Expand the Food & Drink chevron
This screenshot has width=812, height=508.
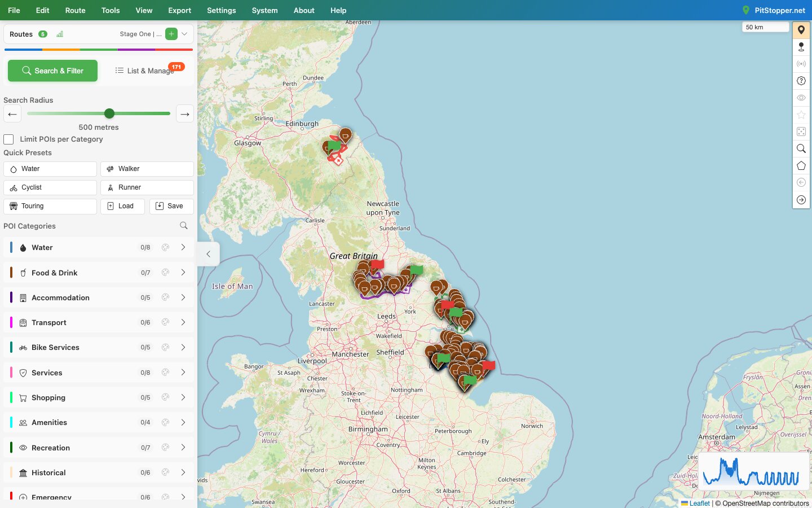point(183,273)
